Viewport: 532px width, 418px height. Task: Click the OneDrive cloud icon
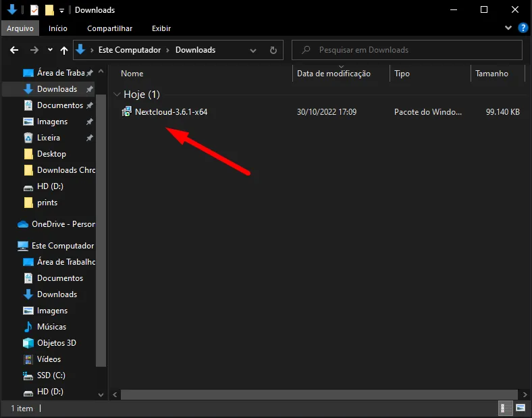click(x=23, y=224)
